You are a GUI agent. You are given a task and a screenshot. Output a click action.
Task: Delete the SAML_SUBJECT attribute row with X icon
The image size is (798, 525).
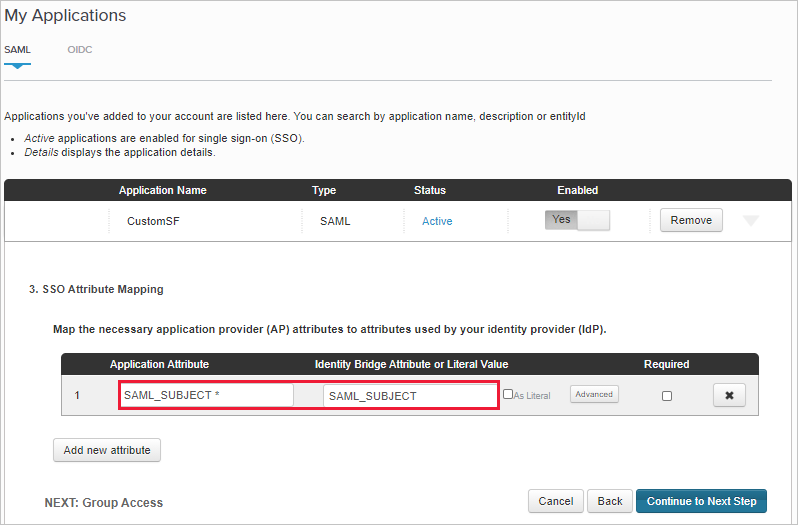click(x=729, y=395)
